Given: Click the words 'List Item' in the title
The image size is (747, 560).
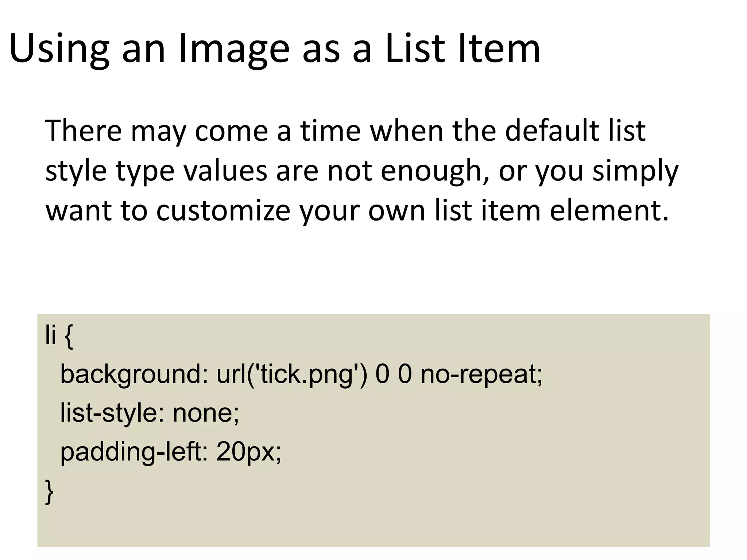Looking at the screenshot, I should [x=462, y=49].
